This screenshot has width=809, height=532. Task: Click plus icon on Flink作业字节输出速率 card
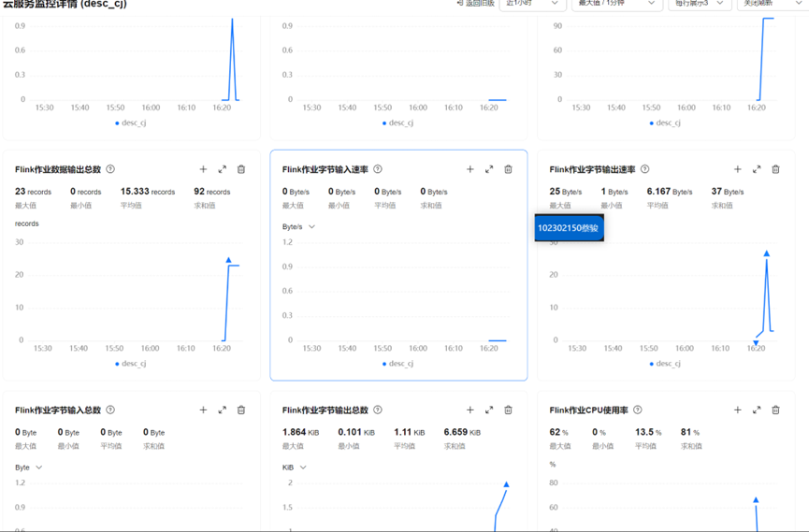point(738,169)
